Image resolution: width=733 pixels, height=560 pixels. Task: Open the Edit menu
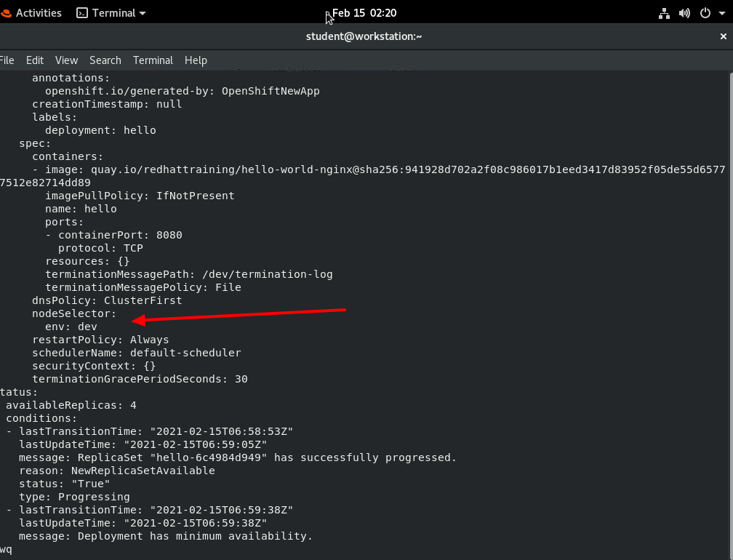(x=34, y=60)
